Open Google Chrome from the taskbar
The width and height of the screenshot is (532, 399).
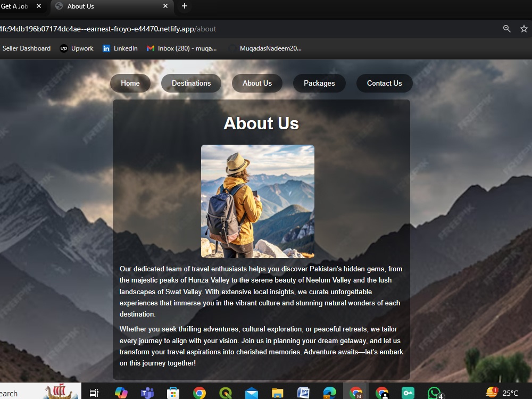[x=199, y=393]
